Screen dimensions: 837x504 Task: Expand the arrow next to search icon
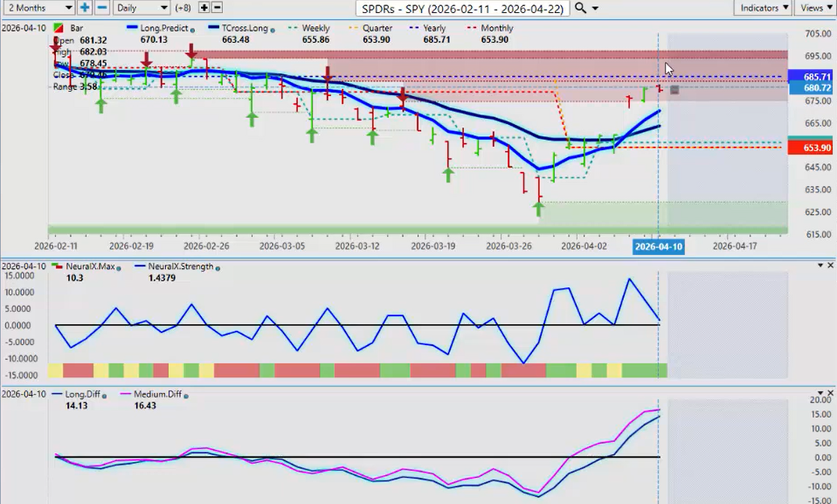click(x=595, y=8)
